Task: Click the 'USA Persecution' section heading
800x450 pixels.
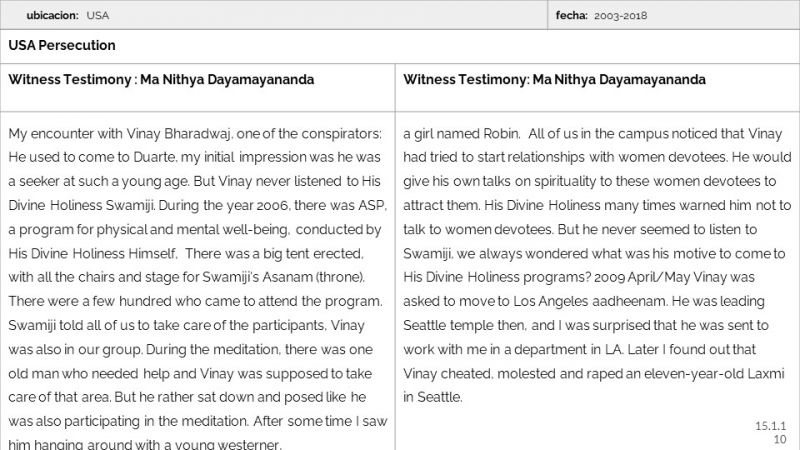Action: pyautogui.click(x=62, y=46)
